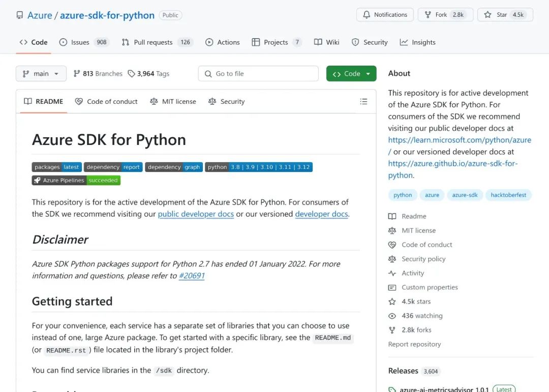Click the scales icon beside Security policy
The image size is (549, 392).
392,259
